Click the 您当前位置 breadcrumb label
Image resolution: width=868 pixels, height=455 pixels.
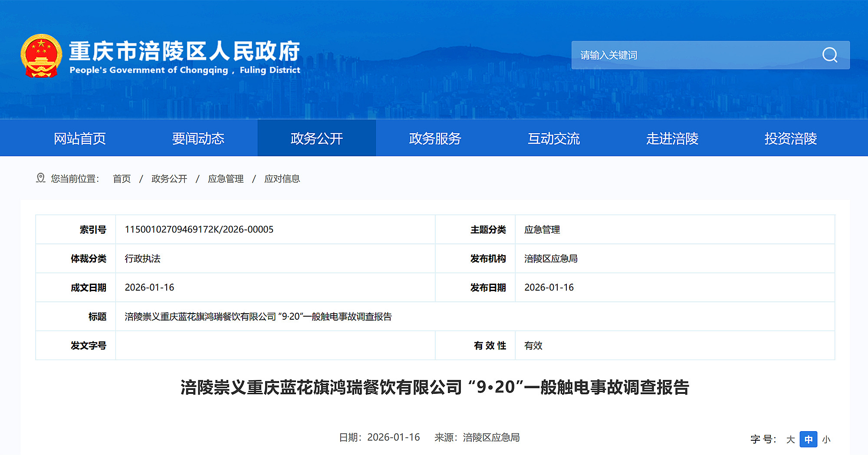coord(75,179)
